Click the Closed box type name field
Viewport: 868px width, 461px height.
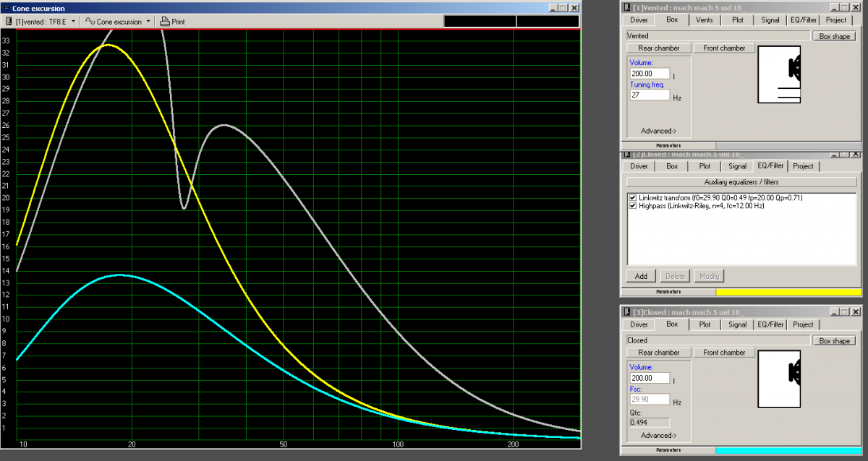(718, 340)
